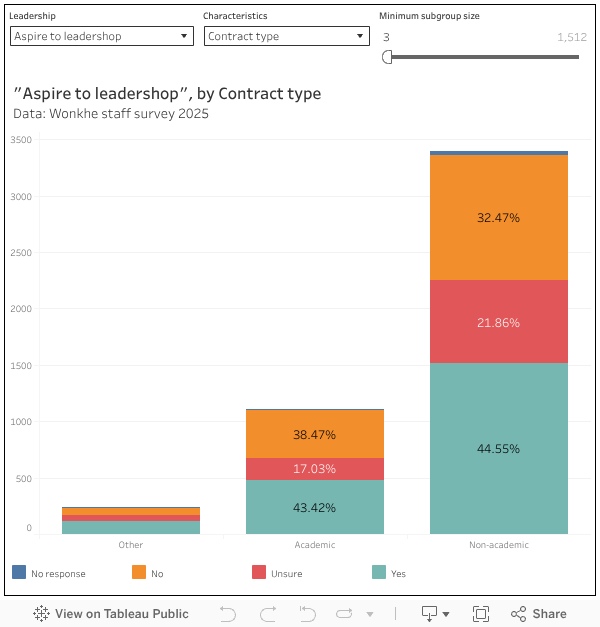Screen dimensions: 600x627
Task: Click the Share icon
Action: (518, 614)
